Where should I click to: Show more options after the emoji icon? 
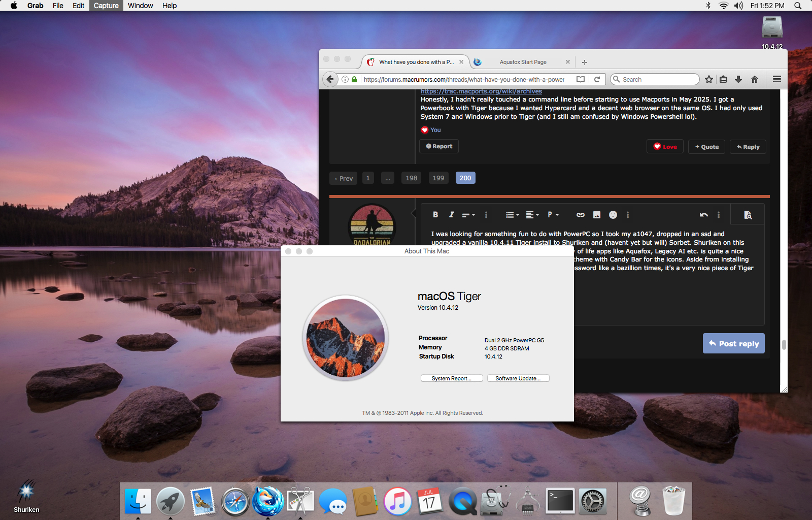[628, 215]
